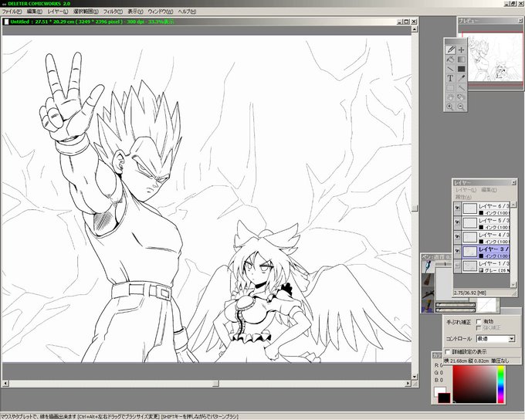Choose the colored marker brush type
This screenshot has height=420, width=525.
pos(428,306)
